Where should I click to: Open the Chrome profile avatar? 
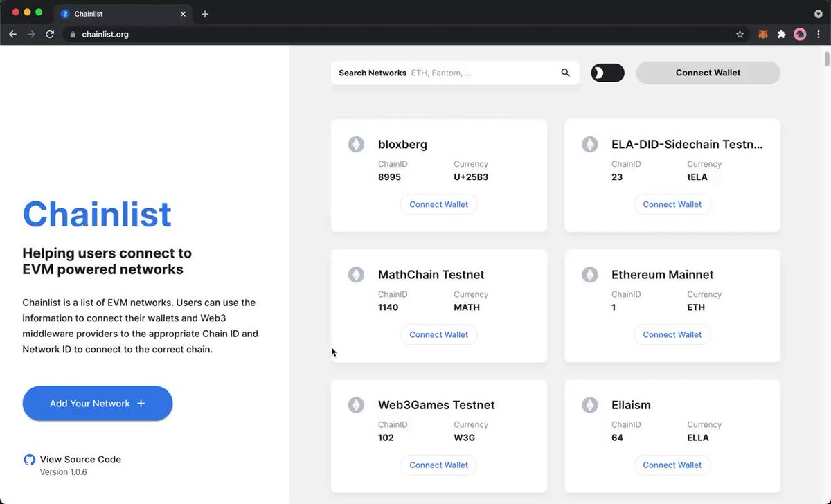pos(800,34)
